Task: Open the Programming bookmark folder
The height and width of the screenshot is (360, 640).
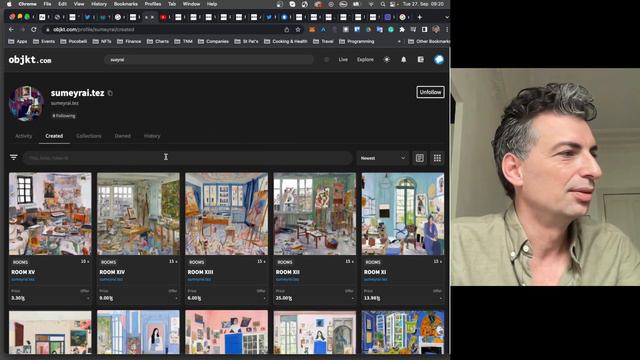Action: pyautogui.click(x=356, y=41)
